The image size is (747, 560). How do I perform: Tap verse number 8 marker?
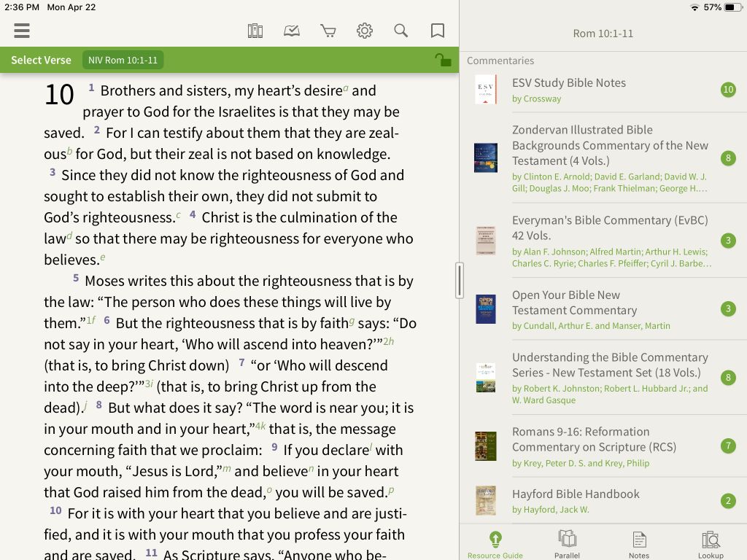coord(98,405)
